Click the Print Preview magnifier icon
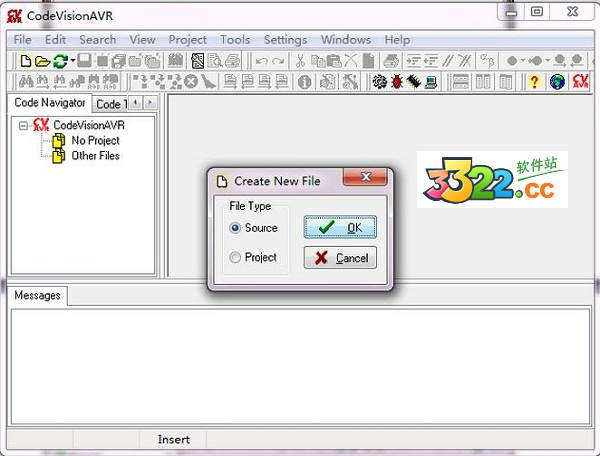This screenshot has width=600, height=456. (215, 61)
